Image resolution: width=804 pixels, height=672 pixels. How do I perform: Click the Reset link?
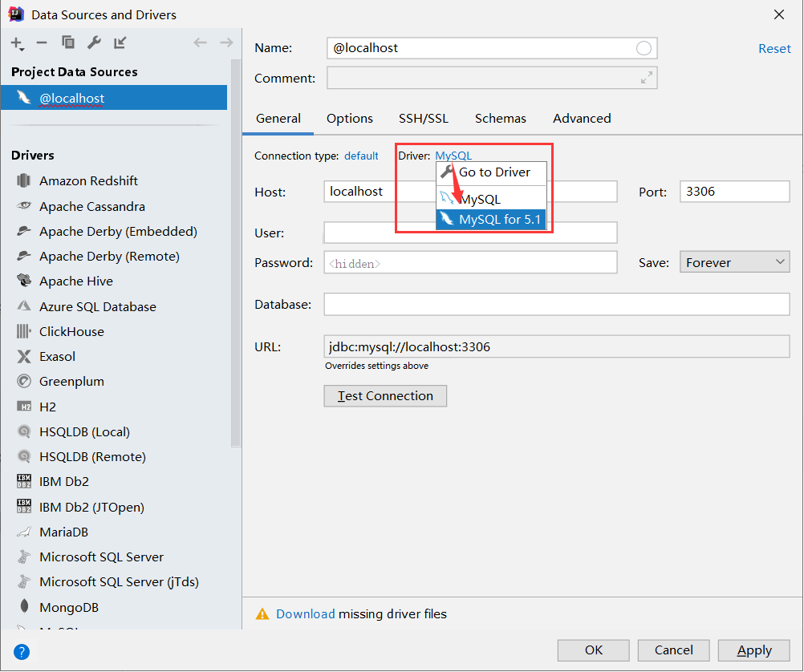[774, 49]
